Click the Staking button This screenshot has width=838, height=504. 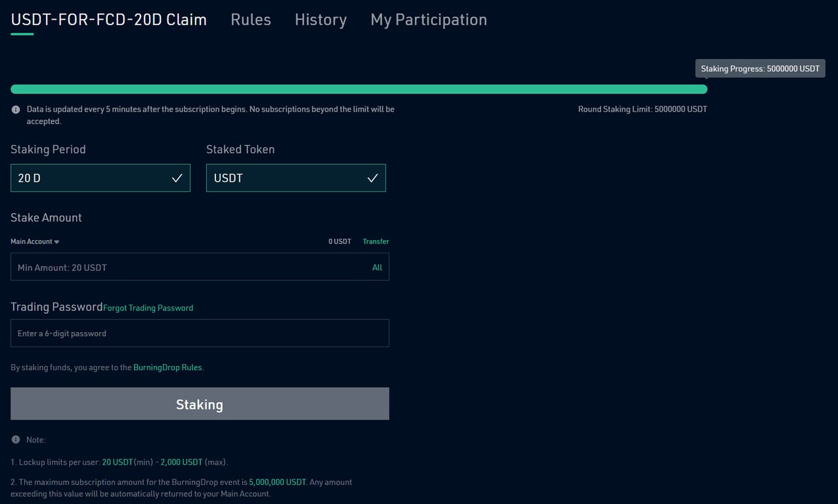pos(200,404)
